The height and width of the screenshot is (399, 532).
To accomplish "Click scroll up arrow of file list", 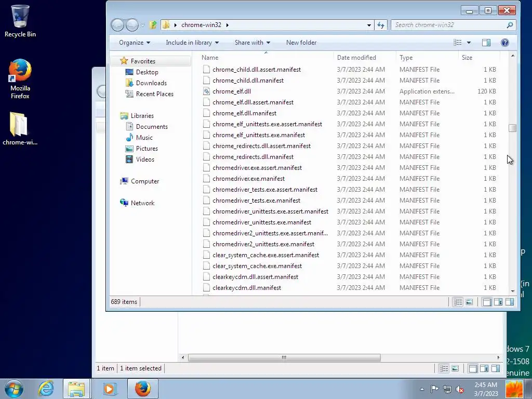I will [x=512, y=56].
